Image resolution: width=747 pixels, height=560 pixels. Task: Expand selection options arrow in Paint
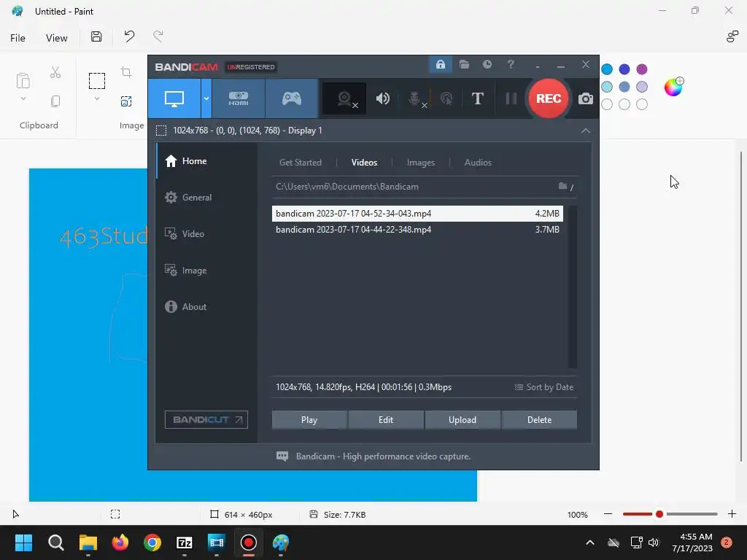pos(97,99)
